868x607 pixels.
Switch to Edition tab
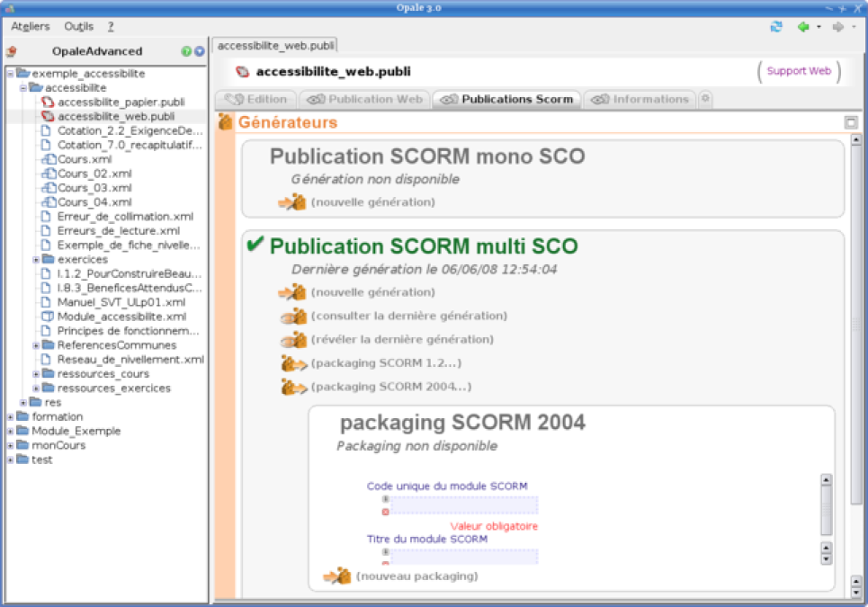pyautogui.click(x=255, y=100)
